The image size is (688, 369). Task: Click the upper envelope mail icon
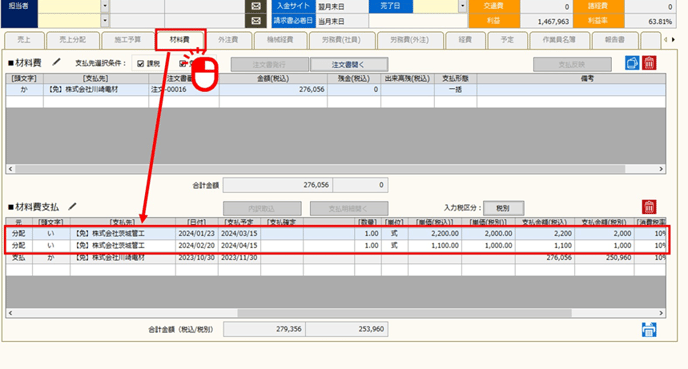coord(256,6)
